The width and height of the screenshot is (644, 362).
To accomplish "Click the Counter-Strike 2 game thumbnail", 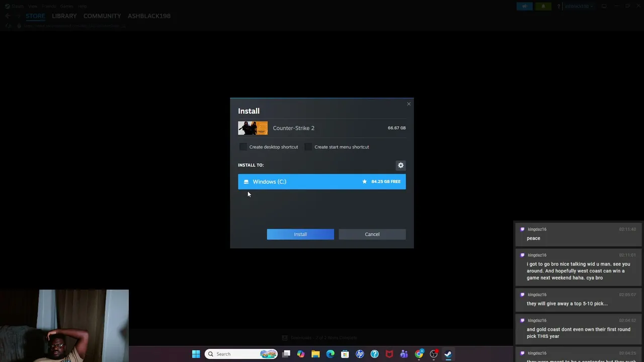I will click(x=253, y=128).
